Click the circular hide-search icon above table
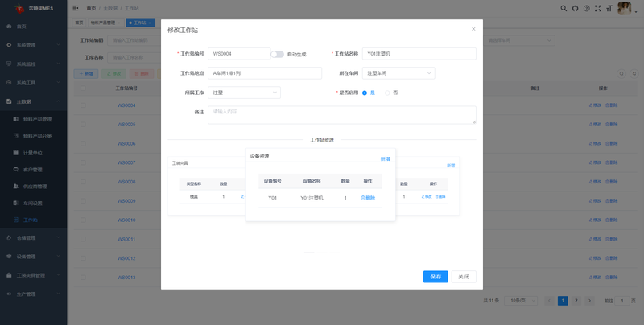Viewport: 644px width, 325px height. (x=621, y=73)
